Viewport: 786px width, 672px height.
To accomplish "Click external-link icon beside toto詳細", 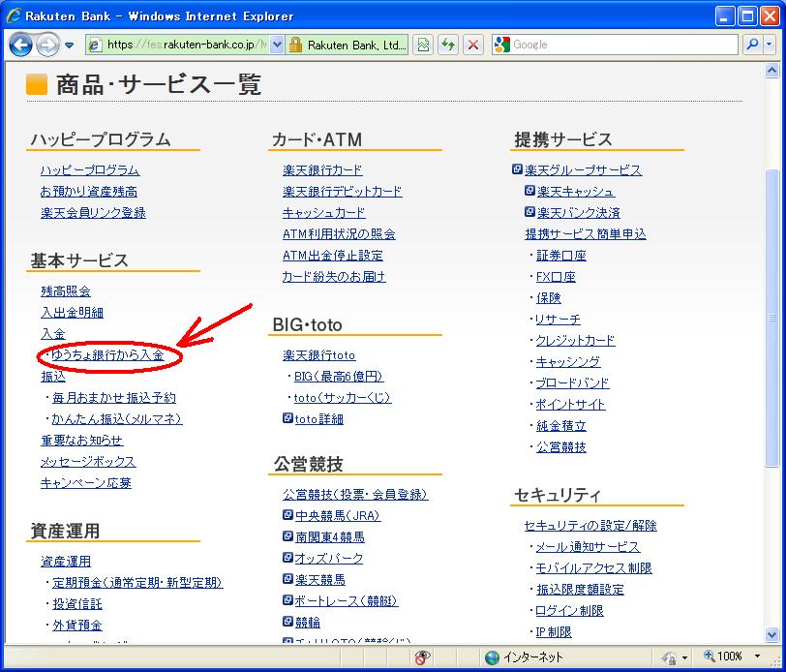I will pos(287,417).
